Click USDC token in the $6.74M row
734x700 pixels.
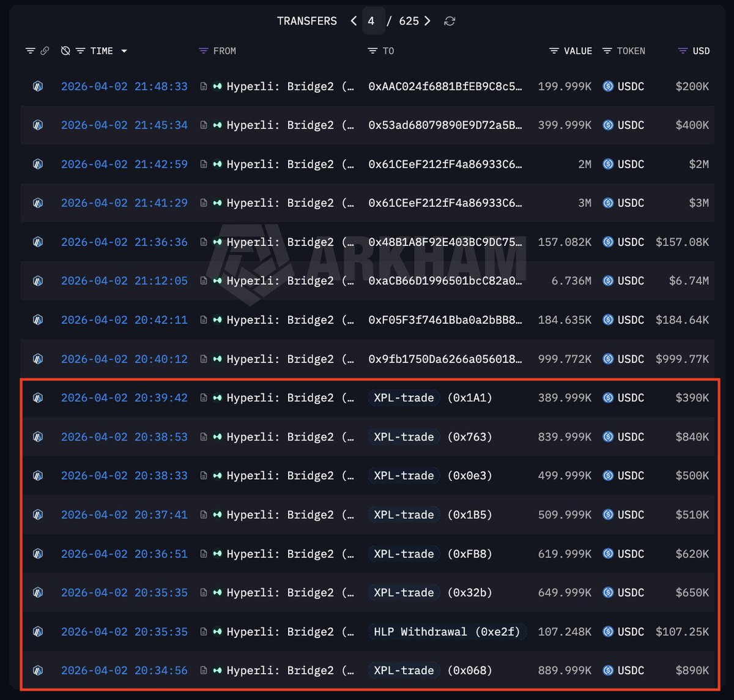click(x=623, y=281)
